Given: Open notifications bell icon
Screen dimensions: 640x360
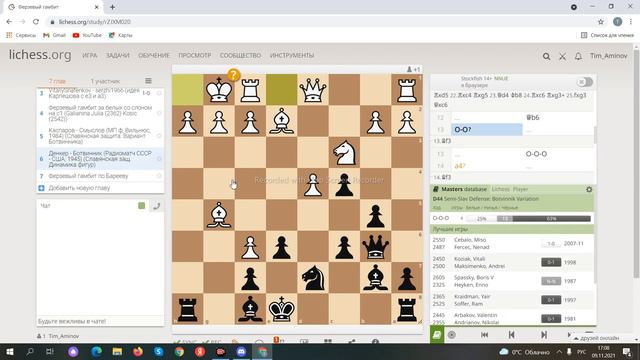Looking at the screenshot, I should (578, 56).
